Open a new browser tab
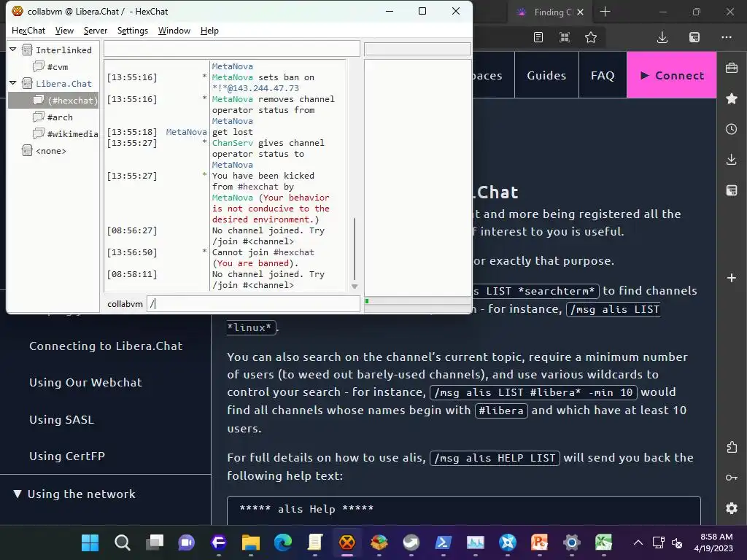747x560 pixels. tap(605, 12)
